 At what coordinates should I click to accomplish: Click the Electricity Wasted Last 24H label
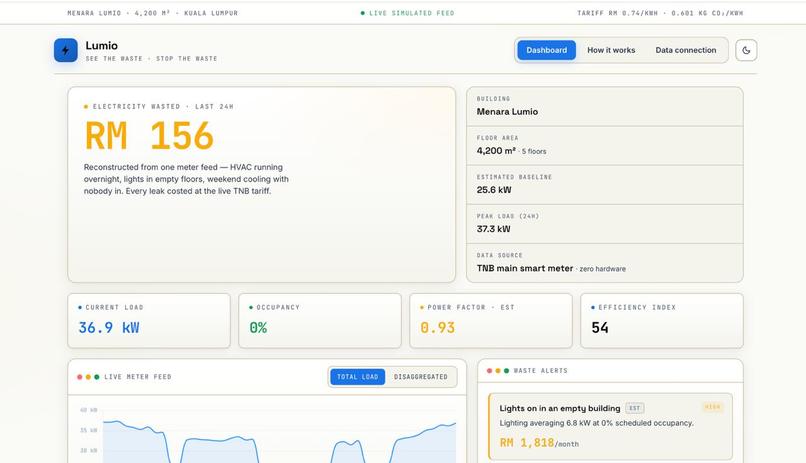[163, 106]
